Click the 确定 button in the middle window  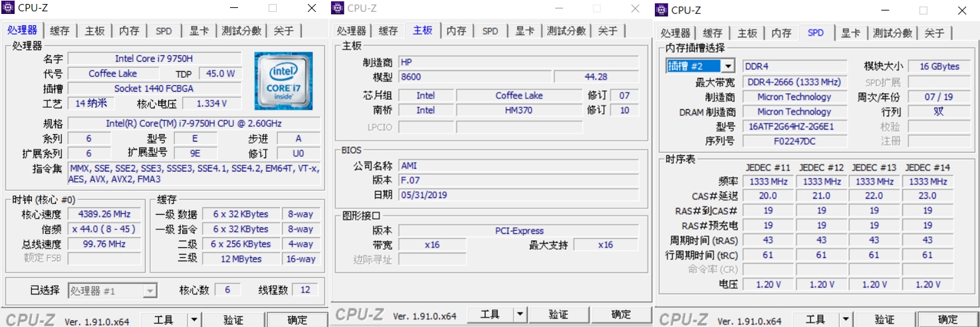(x=621, y=314)
